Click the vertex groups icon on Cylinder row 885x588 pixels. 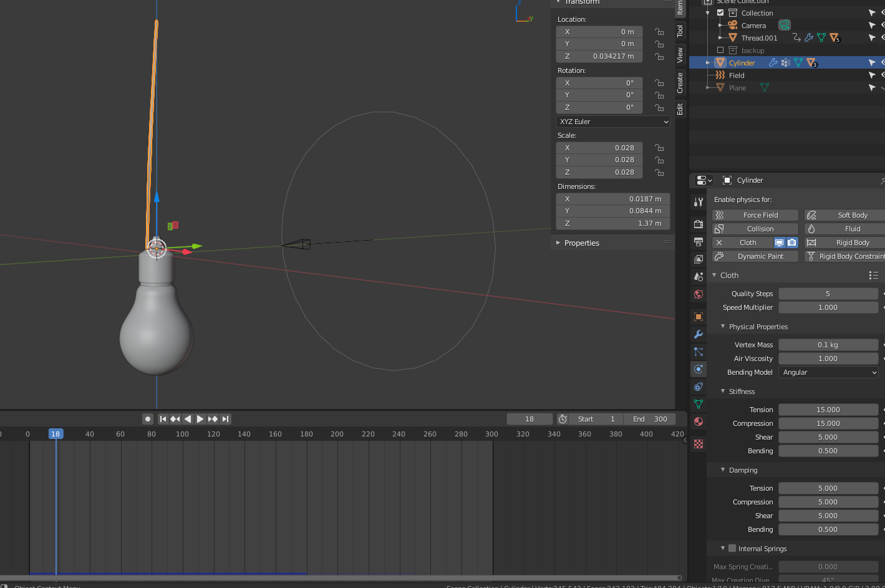click(786, 62)
